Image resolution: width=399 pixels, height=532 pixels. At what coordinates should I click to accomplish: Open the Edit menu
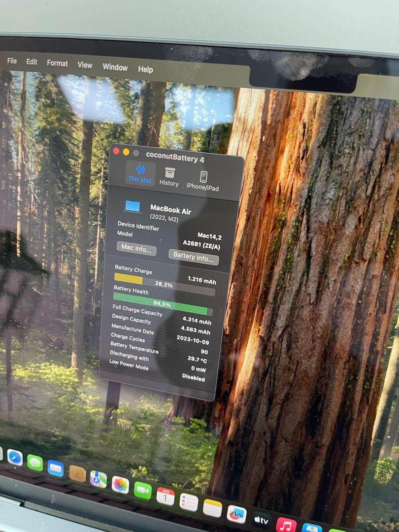32,62
